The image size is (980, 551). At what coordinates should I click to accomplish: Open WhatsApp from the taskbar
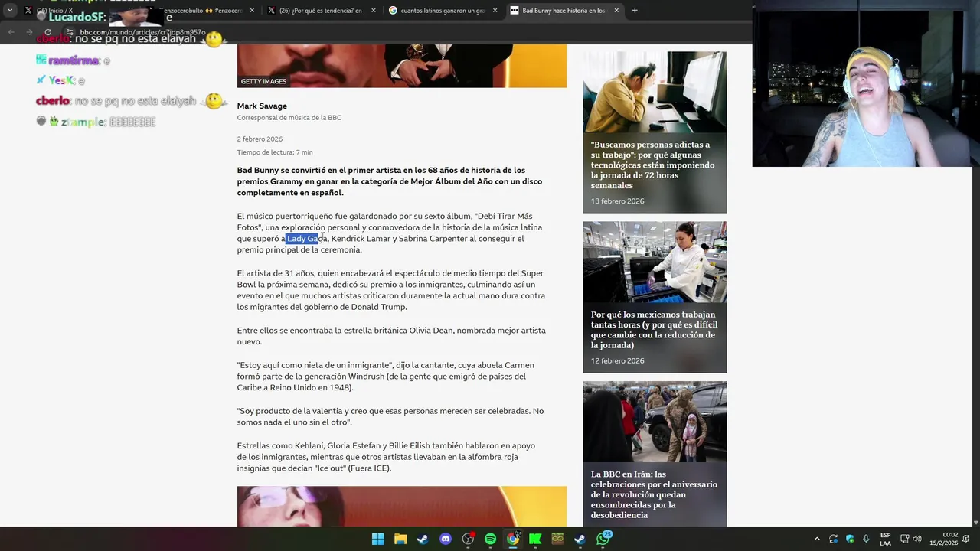(x=603, y=539)
